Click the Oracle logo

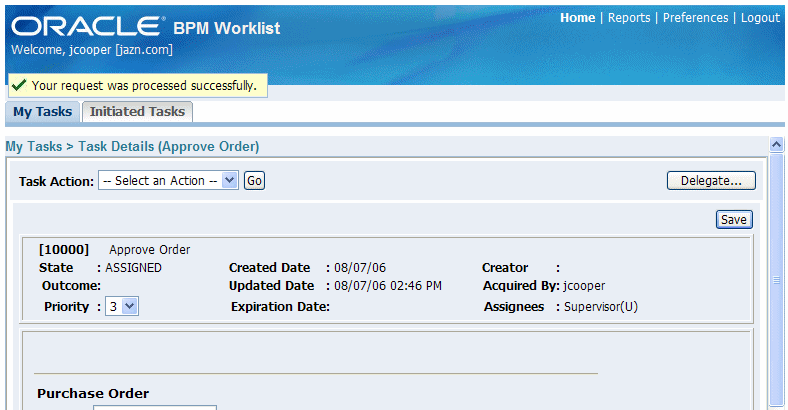point(88,27)
